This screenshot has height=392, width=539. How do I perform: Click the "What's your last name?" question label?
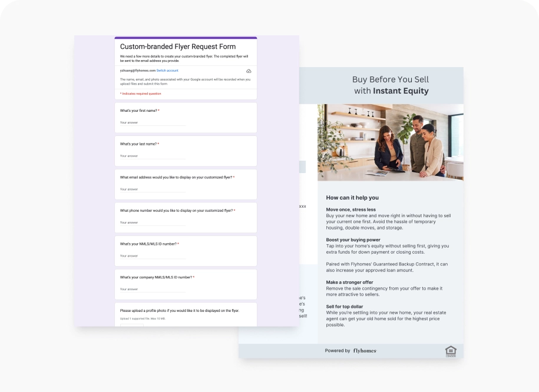pos(138,144)
